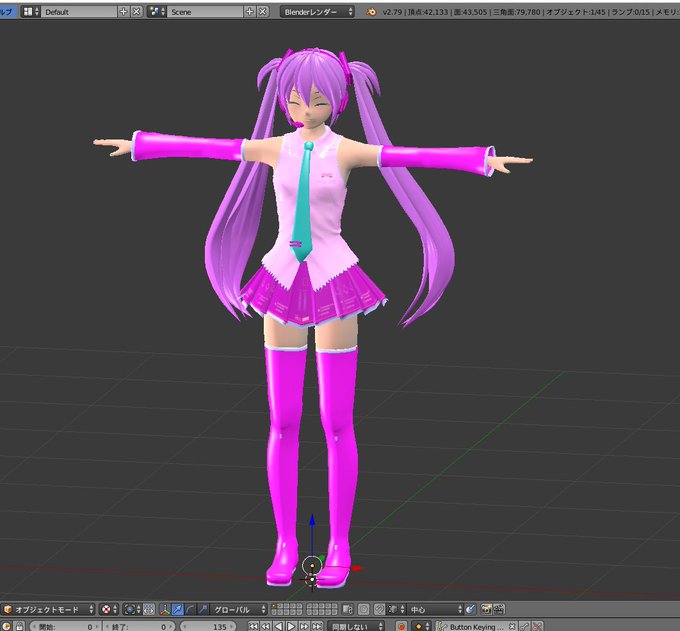Open the 中心 snap target dropdown

coord(435,609)
